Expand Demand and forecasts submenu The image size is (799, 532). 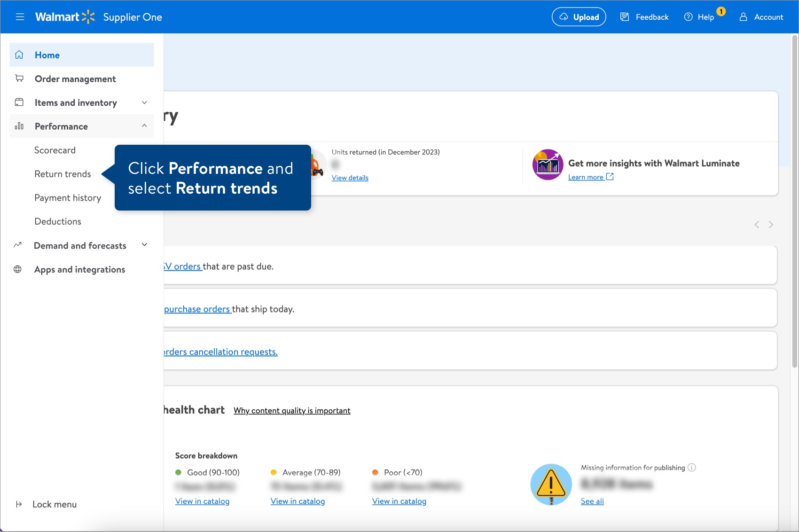144,245
